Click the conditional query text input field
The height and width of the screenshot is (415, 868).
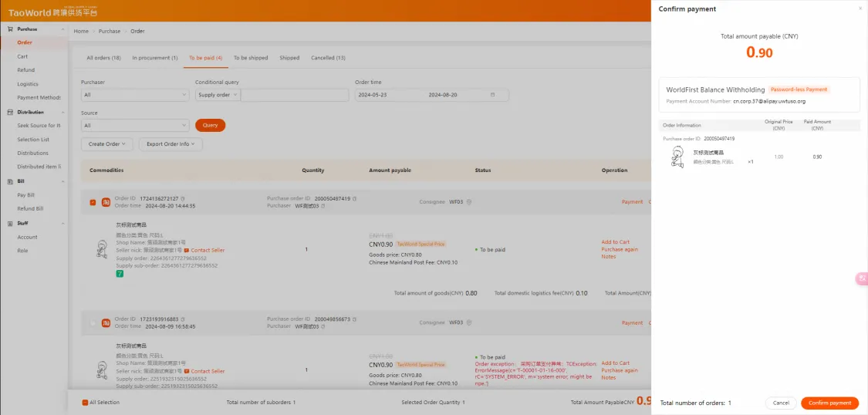click(295, 95)
